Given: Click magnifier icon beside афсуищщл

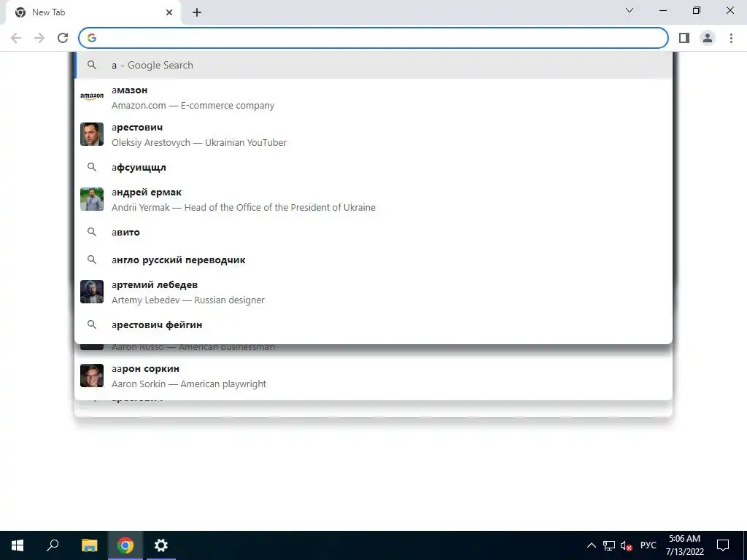Looking at the screenshot, I should point(92,167).
